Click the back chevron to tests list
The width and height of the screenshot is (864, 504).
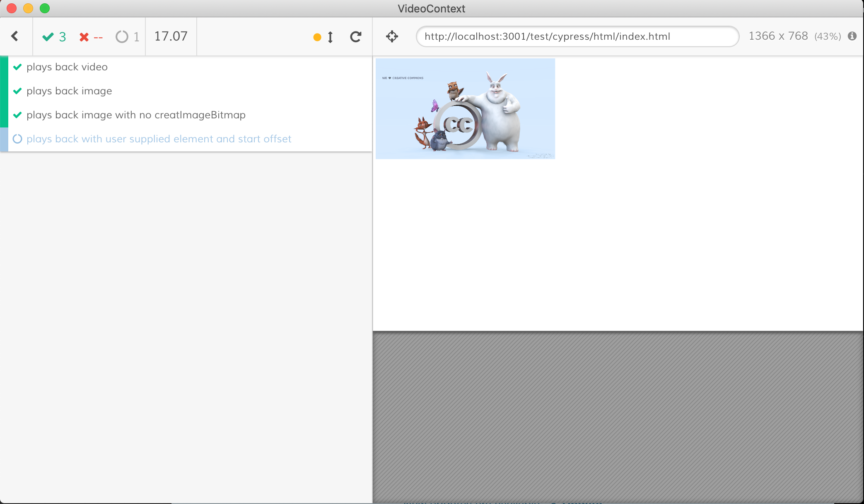pos(15,36)
